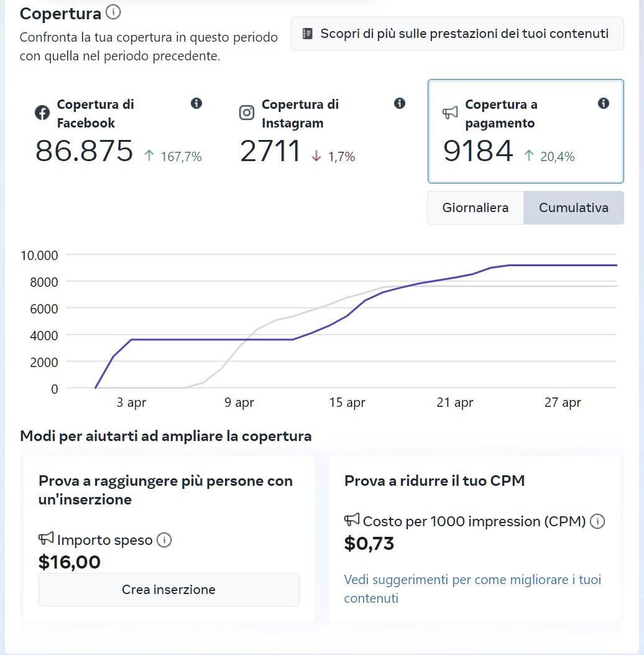Image resolution: width=644 pixels, height=655 pixels.
Task: Select the Copertura a pagamento metric card
Action: [x=525, y=132]
